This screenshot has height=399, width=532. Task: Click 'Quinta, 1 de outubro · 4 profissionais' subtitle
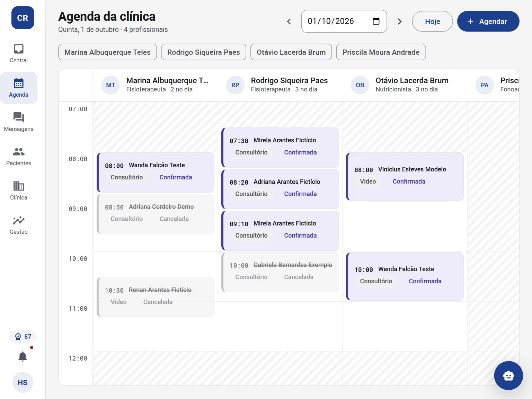click(x=113, y=29)
